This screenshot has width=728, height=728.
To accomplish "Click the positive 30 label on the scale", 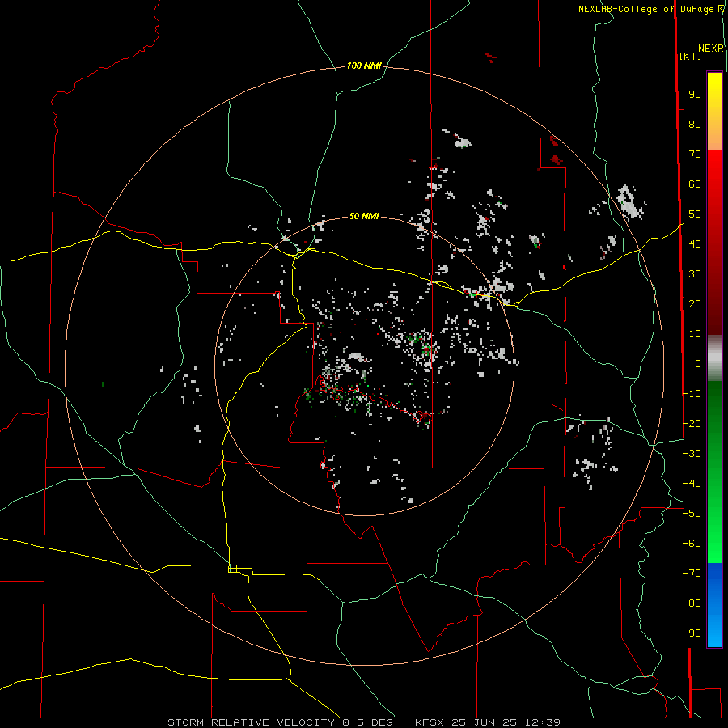I will click(695, 274).
